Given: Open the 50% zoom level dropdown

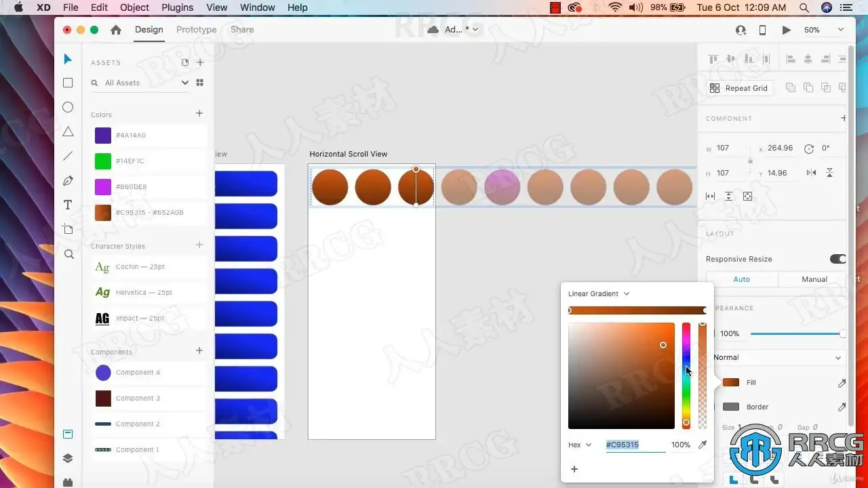Looking at the screenshot, I should coord(824,30).
